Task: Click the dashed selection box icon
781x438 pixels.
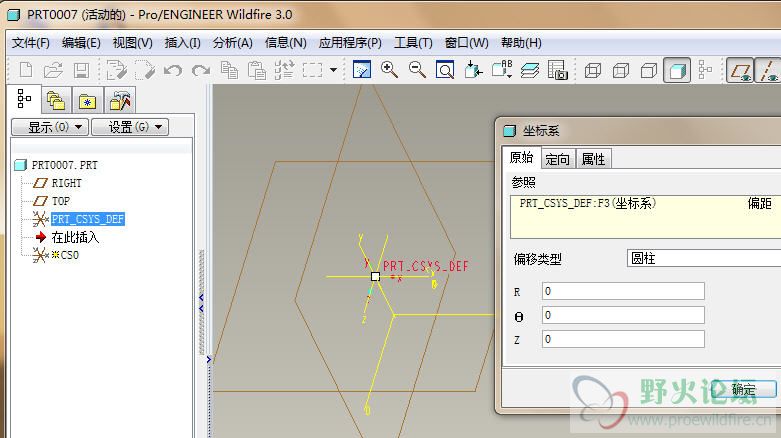Action: [x=312, y=70]
